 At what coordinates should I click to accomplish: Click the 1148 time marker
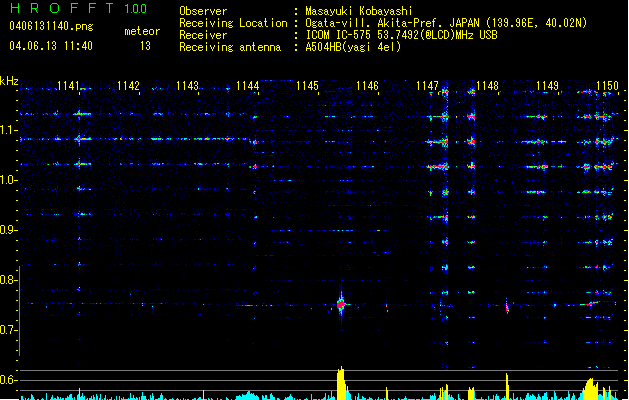[487, 86]
